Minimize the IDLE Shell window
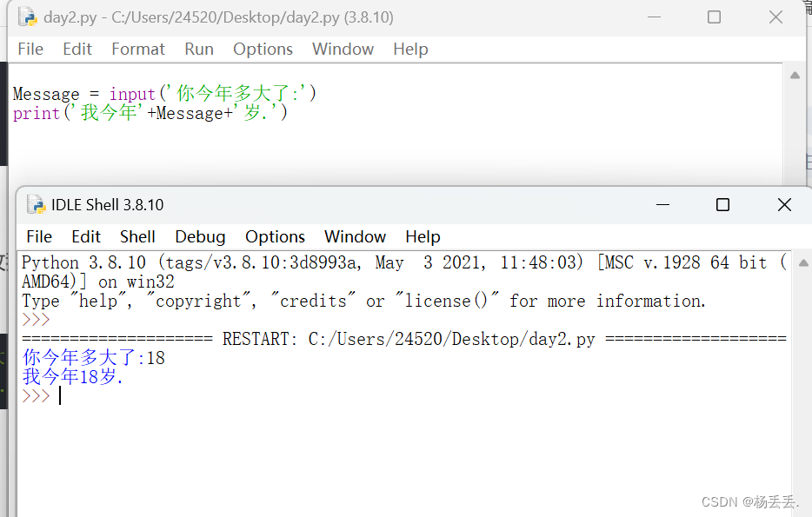Viewport: 812px width, 517px height. click(662, 205)
